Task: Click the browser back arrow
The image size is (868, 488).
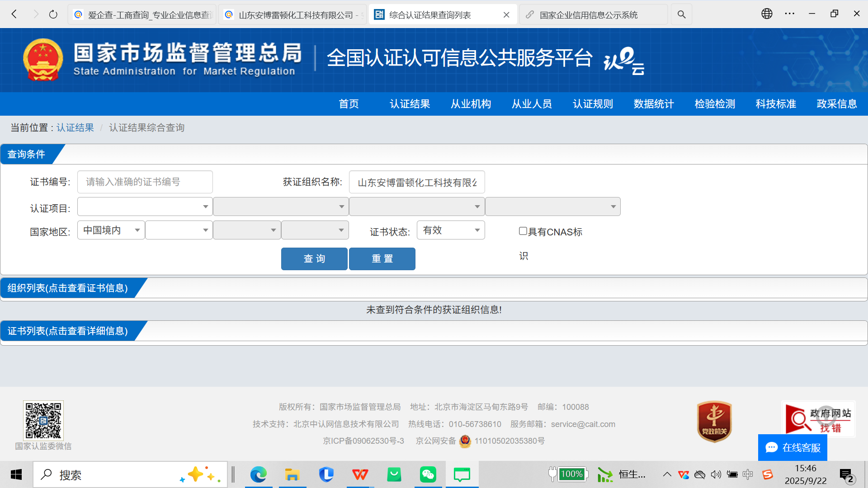Action: coord(14,14)
